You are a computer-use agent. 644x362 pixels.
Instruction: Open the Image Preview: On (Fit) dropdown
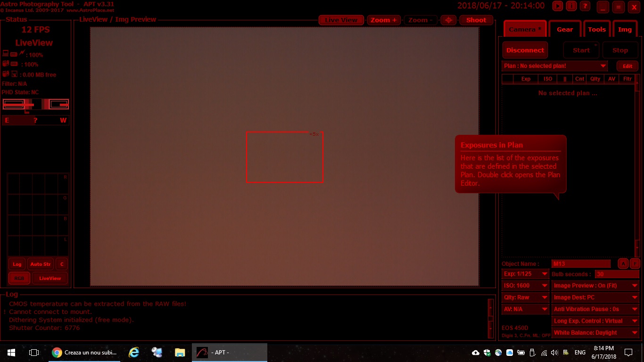[595, 286]
